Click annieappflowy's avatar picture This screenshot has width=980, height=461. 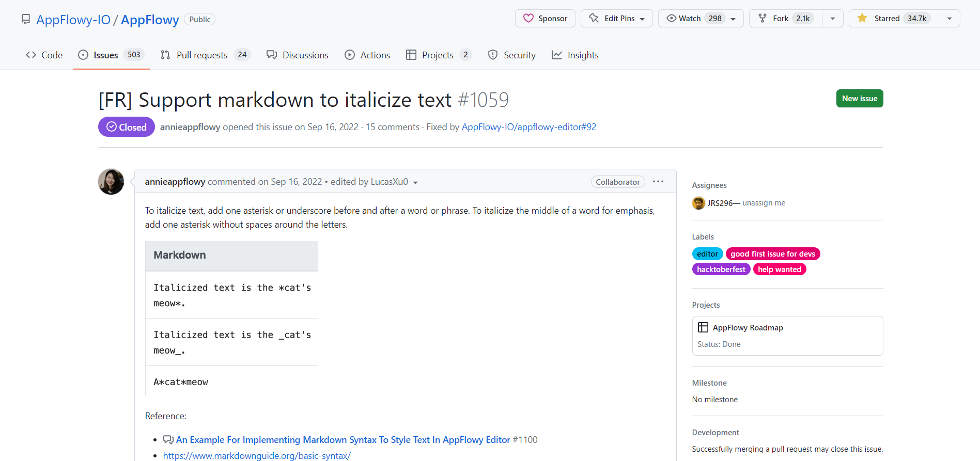[111, 182]
